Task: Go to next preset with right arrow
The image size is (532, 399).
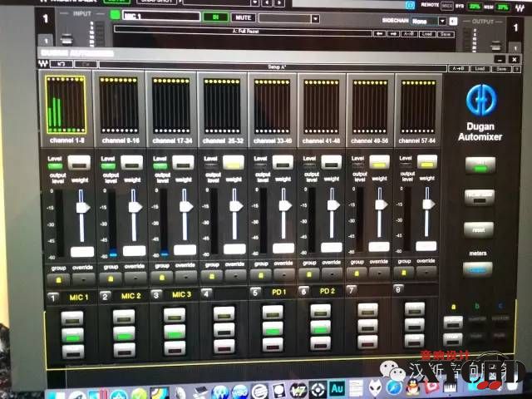Action: click(x=393, y=34)
